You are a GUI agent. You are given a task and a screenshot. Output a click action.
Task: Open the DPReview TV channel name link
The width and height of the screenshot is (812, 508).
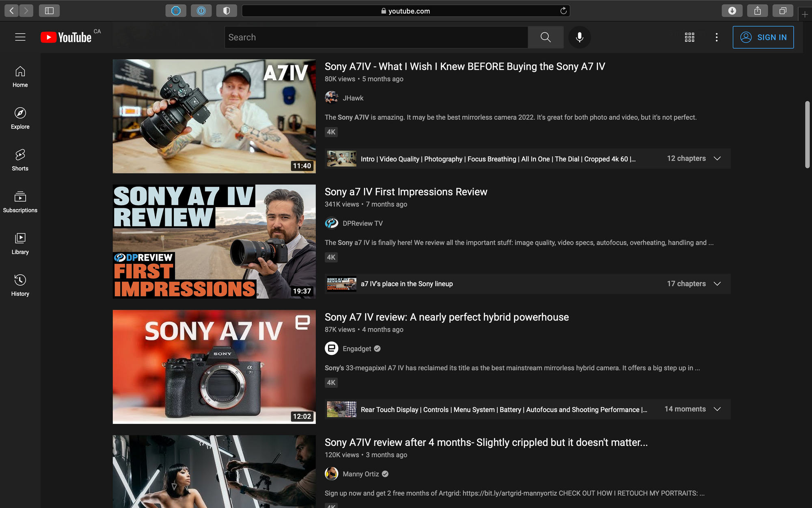pyautogui.click(x=363, y=223)
